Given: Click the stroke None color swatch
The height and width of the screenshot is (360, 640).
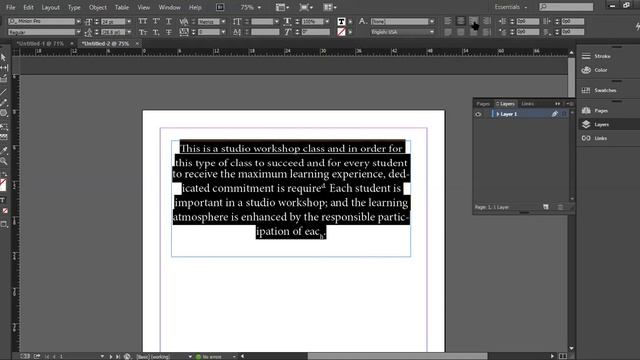Looking at the screenshot, I should point(341,32).
